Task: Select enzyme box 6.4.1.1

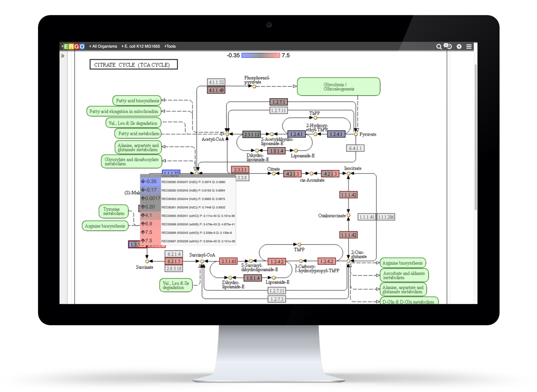Action: point(355,148)
